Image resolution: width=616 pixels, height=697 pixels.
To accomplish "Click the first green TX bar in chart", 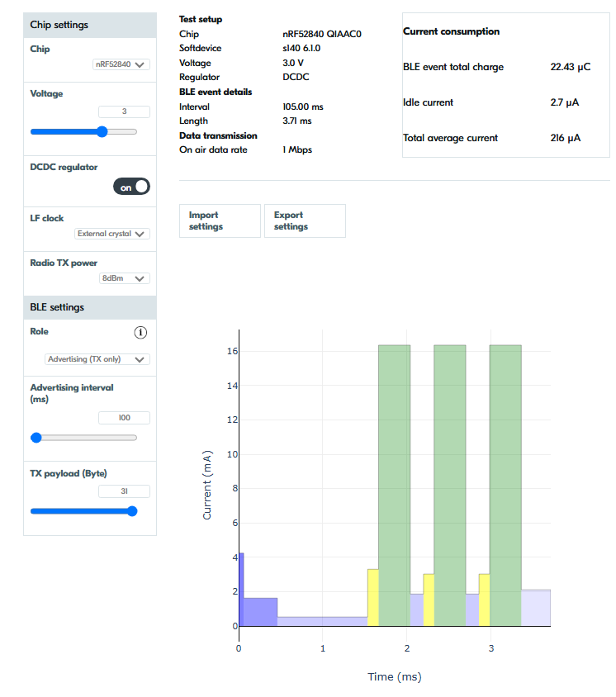I will (394, 486).
